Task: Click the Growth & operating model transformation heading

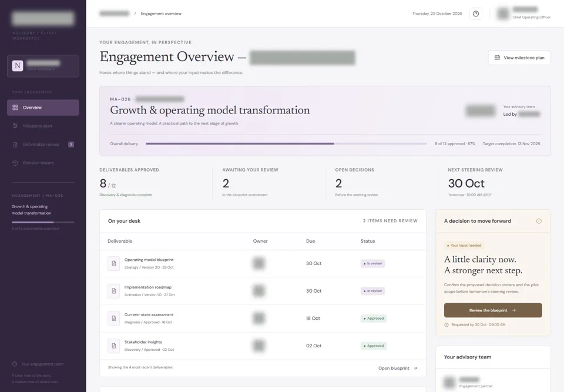Action: pos(210,110)
